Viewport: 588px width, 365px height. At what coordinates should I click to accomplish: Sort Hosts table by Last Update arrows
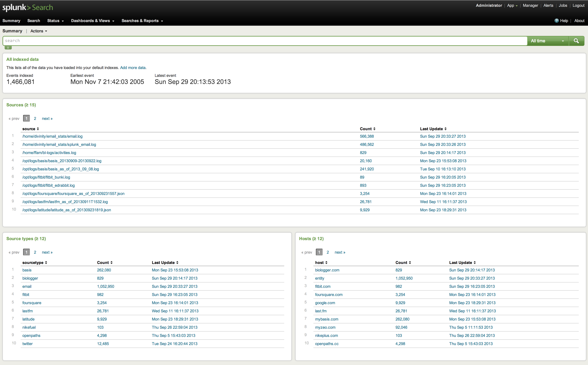tap(475, 263)
